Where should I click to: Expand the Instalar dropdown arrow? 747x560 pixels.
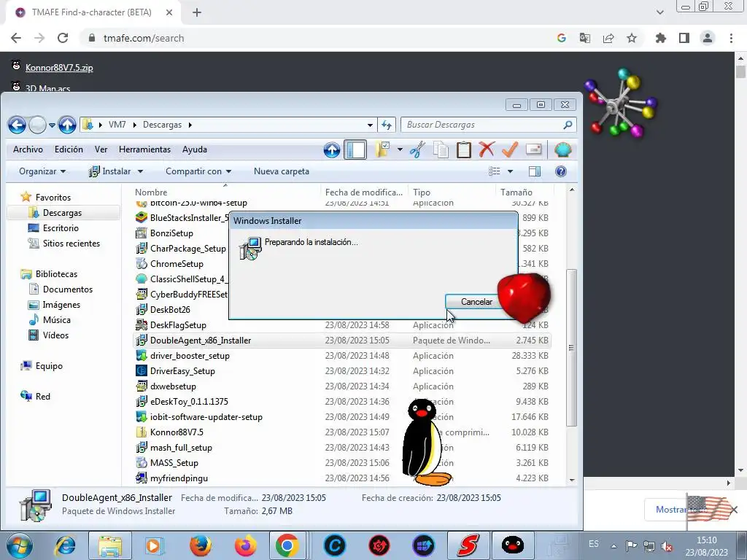point(140,171)
